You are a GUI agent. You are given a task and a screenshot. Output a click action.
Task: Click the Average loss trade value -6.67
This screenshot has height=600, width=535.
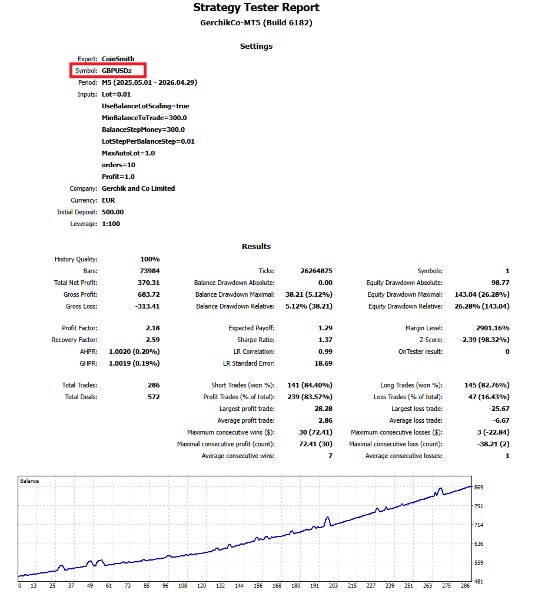501,421
